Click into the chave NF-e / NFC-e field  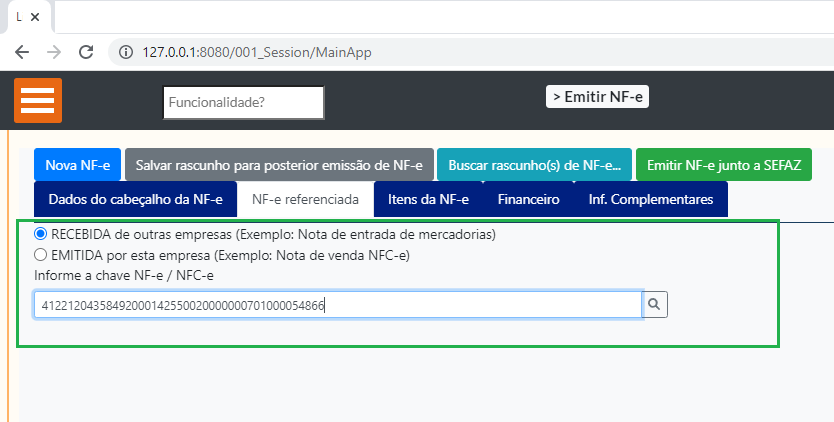click(337, 305)
